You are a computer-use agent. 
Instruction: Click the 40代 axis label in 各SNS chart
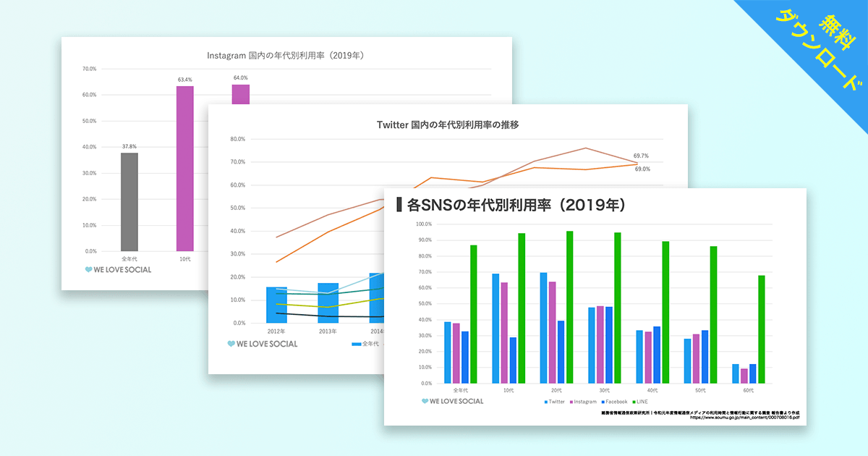(653, 391)
